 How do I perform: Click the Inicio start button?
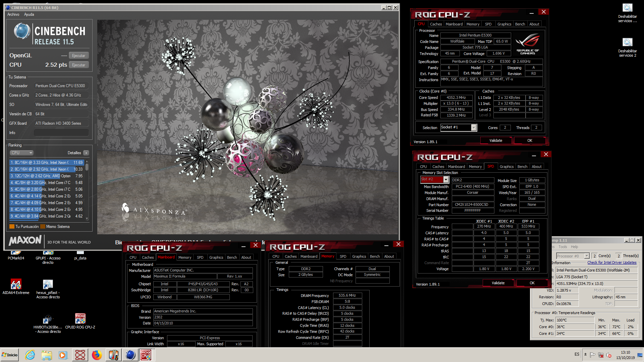tap(10, 355)
